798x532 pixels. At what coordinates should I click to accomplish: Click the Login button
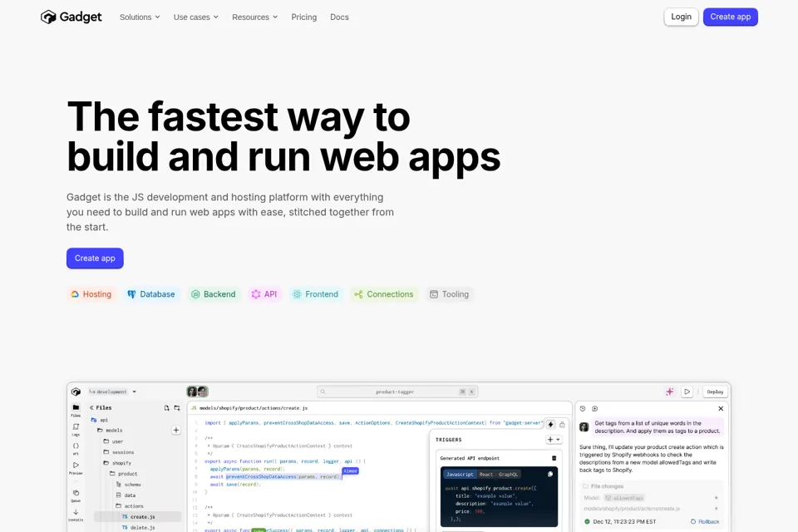click(x=681, y=17)
